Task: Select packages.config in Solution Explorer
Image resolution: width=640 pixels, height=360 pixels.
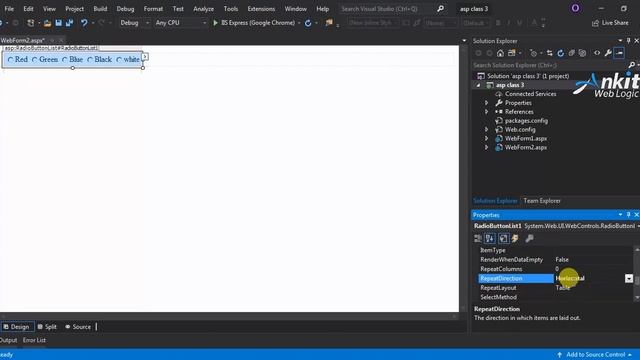Action: tap(526, 121)
